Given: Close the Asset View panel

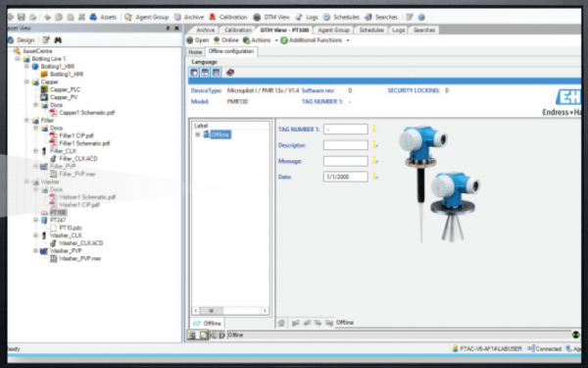Looking at the screenshot, I should [x=177, y=28].
